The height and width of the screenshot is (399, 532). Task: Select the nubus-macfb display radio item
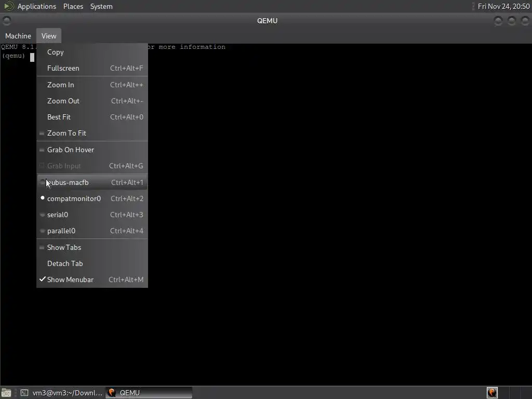coord(92,182)
